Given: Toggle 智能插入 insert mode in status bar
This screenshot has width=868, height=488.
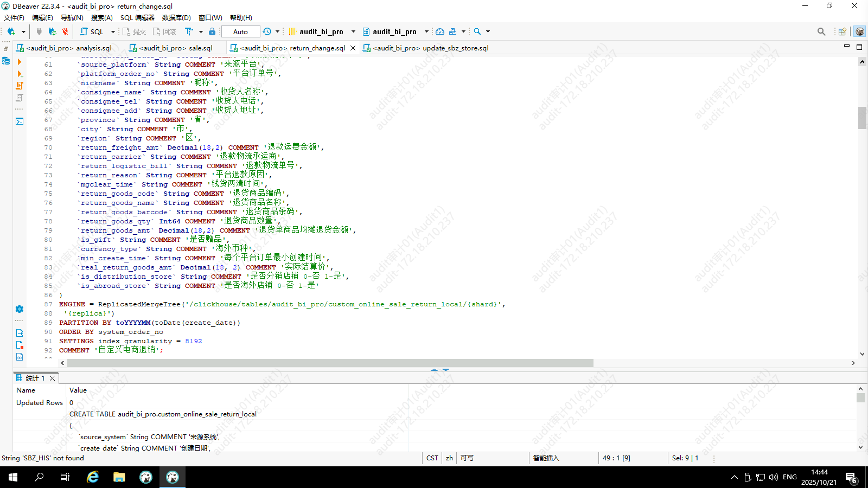Looking at the screenshot, I should (x=546, y=458).
